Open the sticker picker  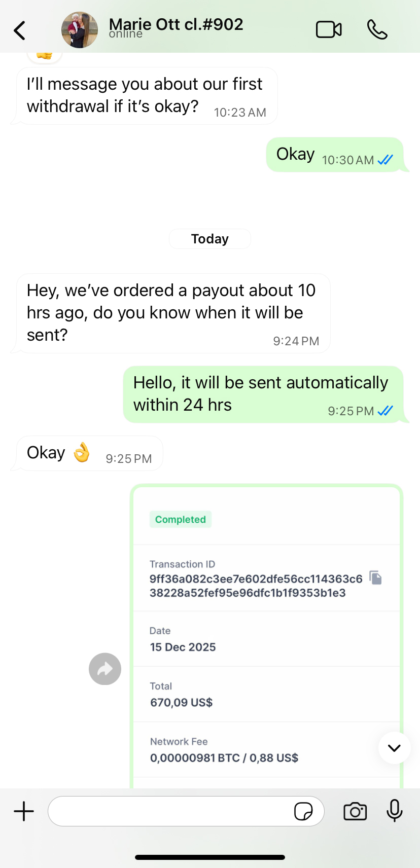coord(303,811)
